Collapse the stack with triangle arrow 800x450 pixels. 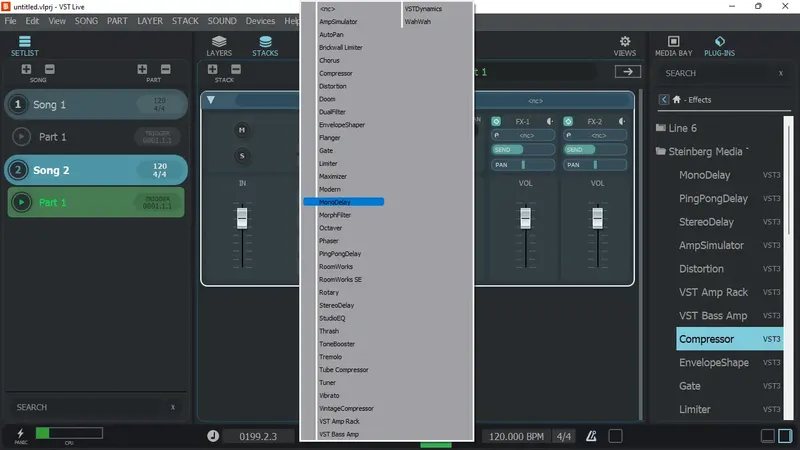[211, 100]
